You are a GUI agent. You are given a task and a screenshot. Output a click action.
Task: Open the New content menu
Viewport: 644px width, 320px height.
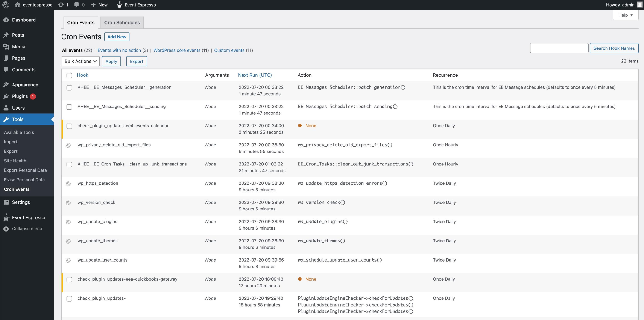click(99, 5)
